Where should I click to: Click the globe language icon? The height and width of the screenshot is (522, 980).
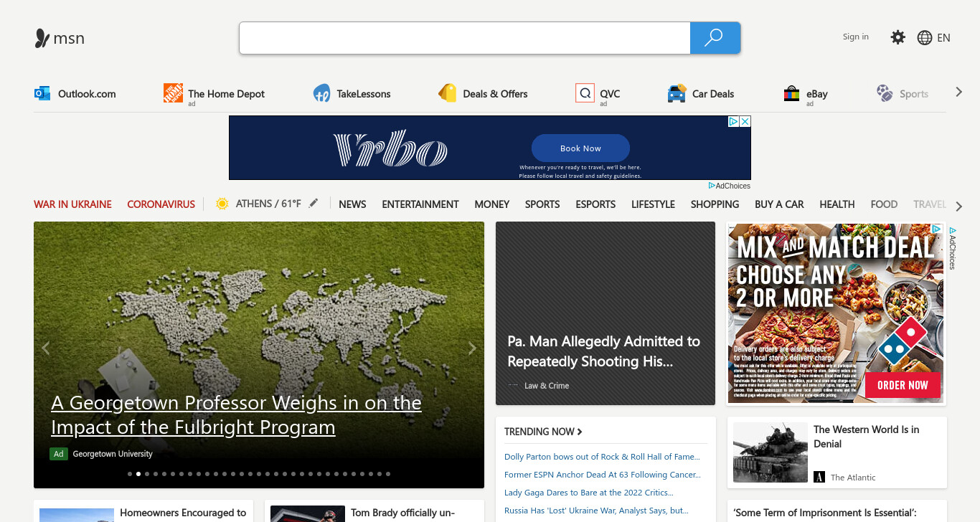pos(925,38)
